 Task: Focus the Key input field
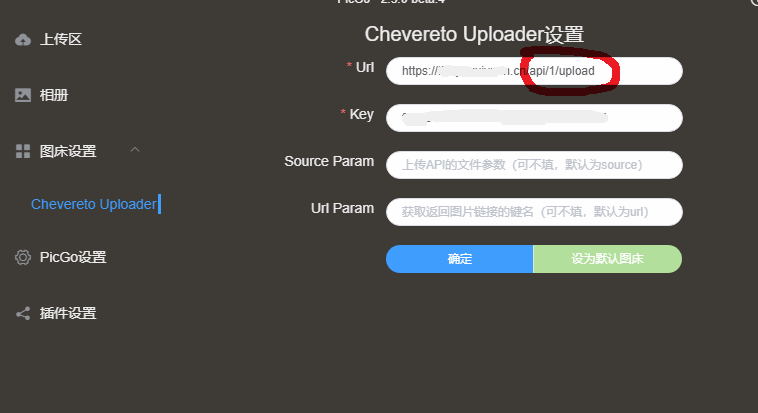[534, 118]
